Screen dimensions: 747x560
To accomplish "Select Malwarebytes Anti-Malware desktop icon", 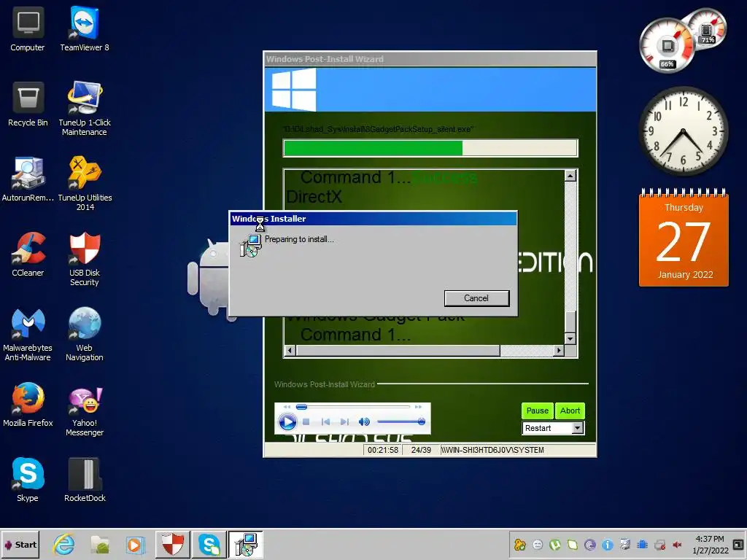I will coord(28,334).
